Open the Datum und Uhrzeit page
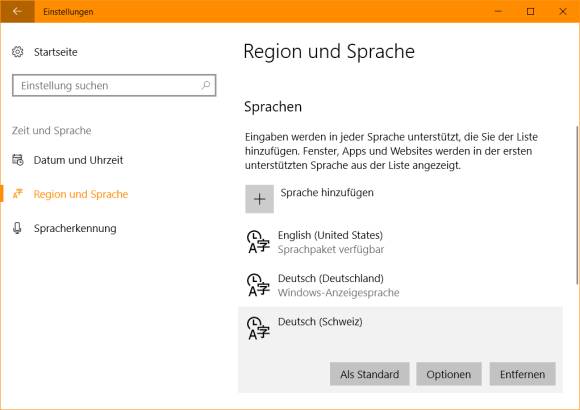 tap(78, 160)
